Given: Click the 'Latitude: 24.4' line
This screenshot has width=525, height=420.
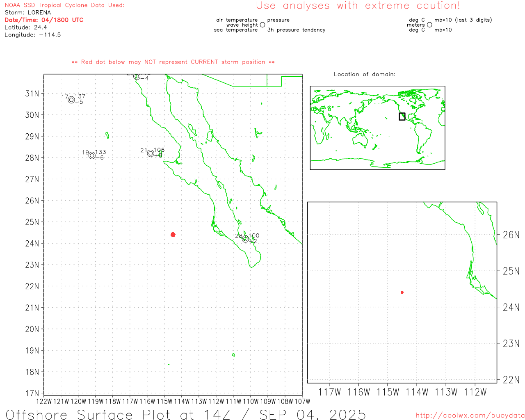Looking at the screenshot, I should pos(26,27).
